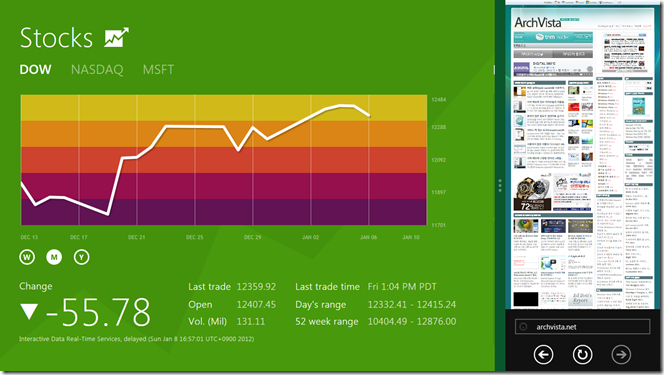
Task: Click Day's range 12332.41 - 12415.24
Action: pyautogui.click(x=412, y=304)
